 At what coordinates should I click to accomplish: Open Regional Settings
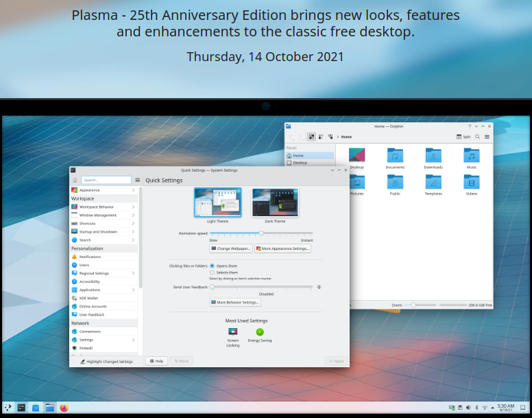coord(104,273)
